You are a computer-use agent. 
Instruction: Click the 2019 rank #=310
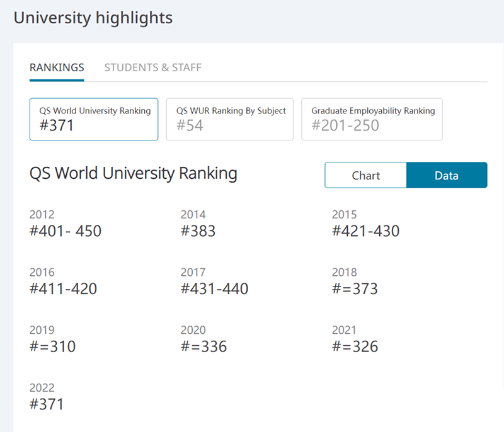click(53, 346)
